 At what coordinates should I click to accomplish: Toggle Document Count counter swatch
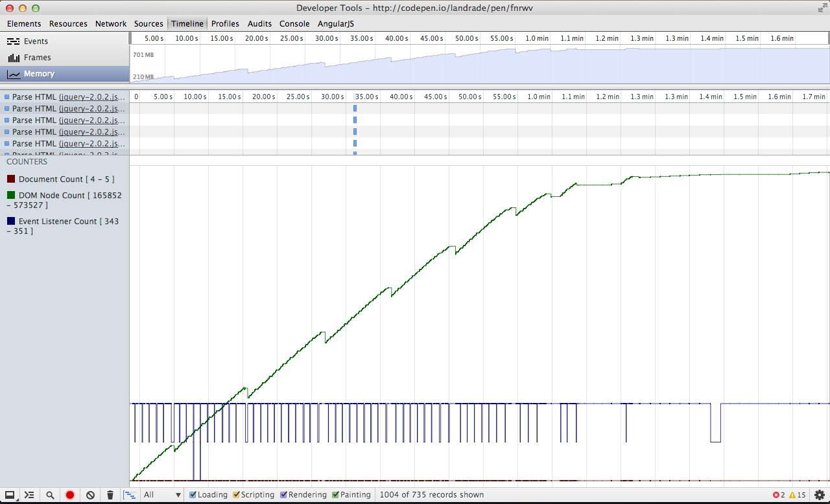point(11,179)
